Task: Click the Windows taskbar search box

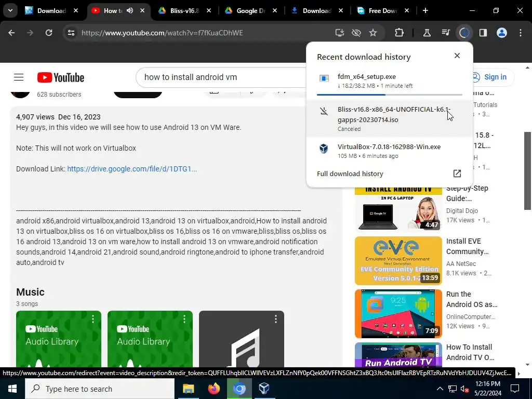Action: click(100, 389)
